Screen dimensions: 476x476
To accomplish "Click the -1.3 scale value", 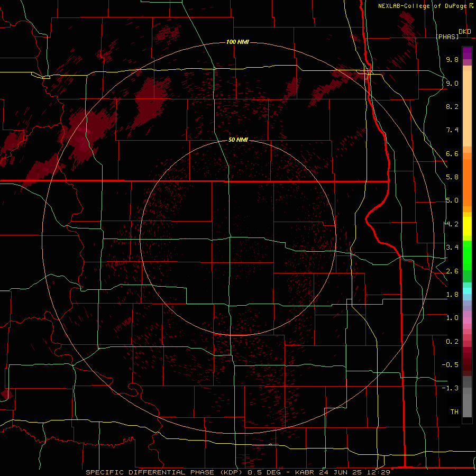I will tap(450, 388).
